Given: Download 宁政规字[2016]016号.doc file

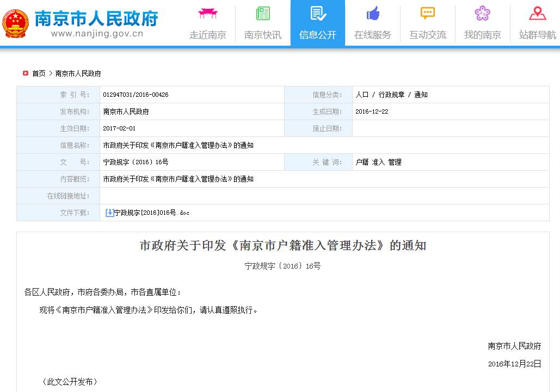Looking at the screenshot, I should (x=151, y=213).
